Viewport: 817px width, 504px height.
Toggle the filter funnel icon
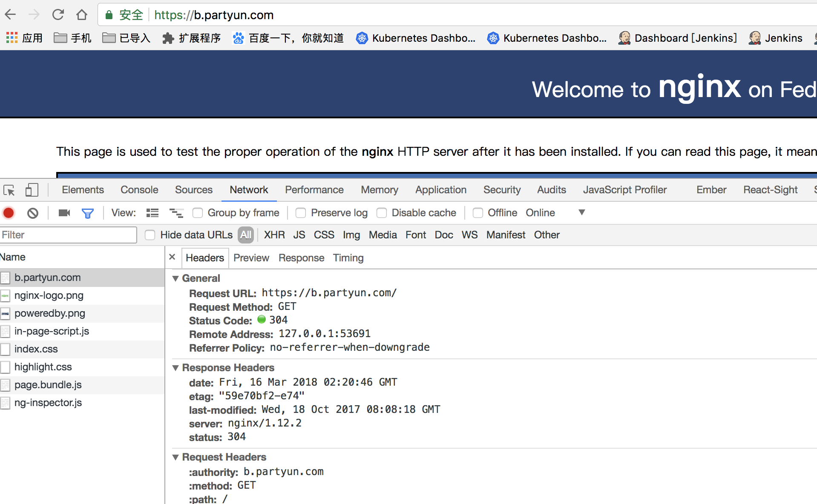88,213
